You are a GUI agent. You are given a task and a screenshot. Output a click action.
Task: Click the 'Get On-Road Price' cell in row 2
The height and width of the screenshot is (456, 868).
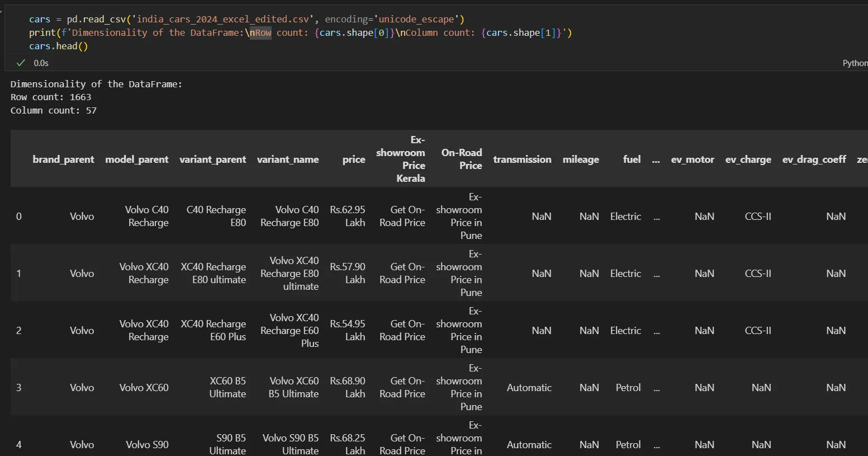tap(402, 330)
